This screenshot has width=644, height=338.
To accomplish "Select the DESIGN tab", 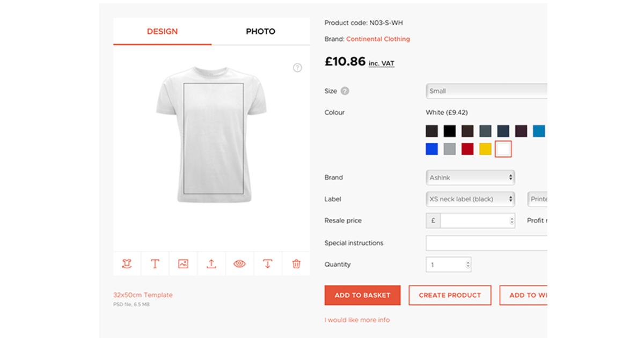I will point(162,31).
